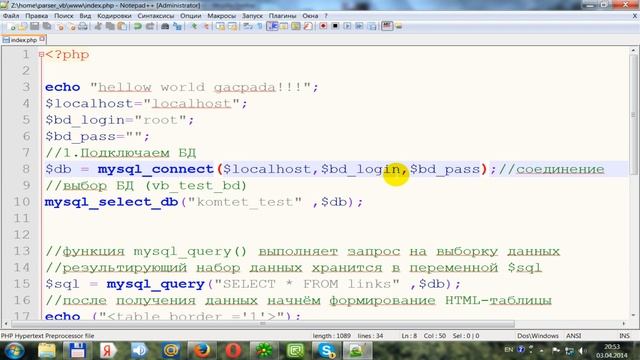Close the index.php tab with its x
The height and width of the screenshot is (360, 640).
pos(42,40)
